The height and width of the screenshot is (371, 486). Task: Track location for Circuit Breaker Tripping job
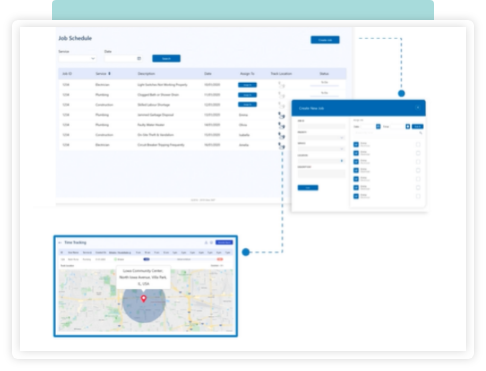[x=281, y=146]
